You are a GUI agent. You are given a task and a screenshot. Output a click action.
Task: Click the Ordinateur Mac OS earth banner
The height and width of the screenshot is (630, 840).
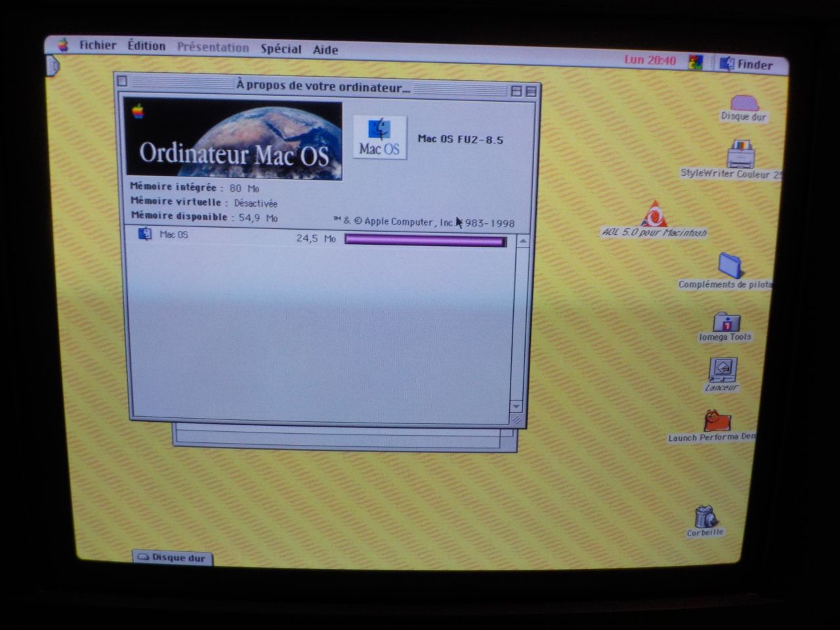(x=234, y=140)
